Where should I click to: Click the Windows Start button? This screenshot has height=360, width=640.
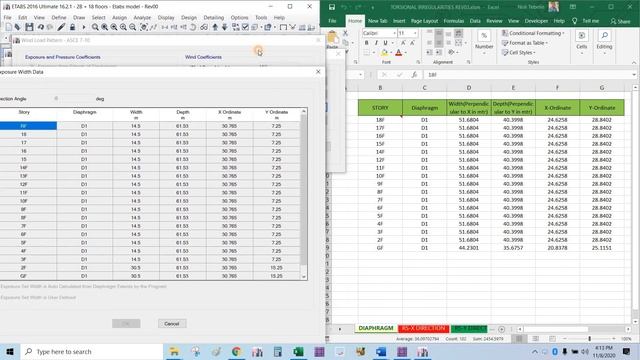10,351
